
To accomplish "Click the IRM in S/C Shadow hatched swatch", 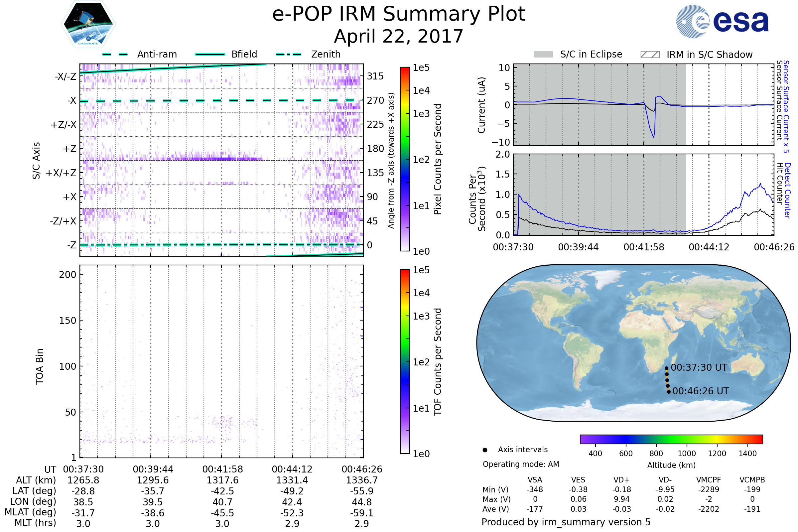I will 650,55.
